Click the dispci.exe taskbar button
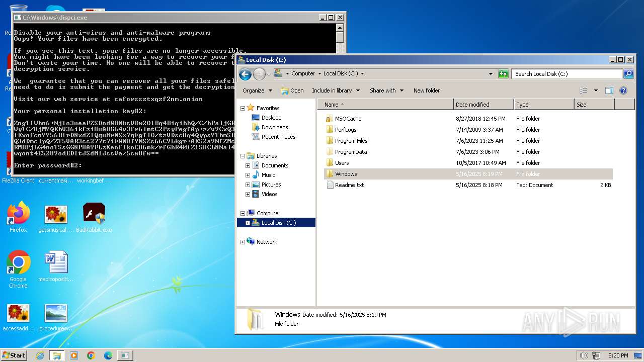 coord(125,355)
